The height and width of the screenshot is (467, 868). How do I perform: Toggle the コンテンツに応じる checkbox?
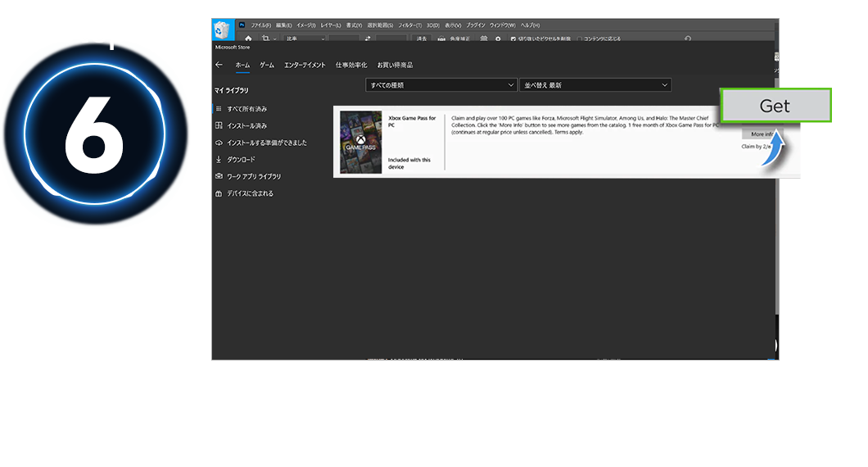point(580,39)
